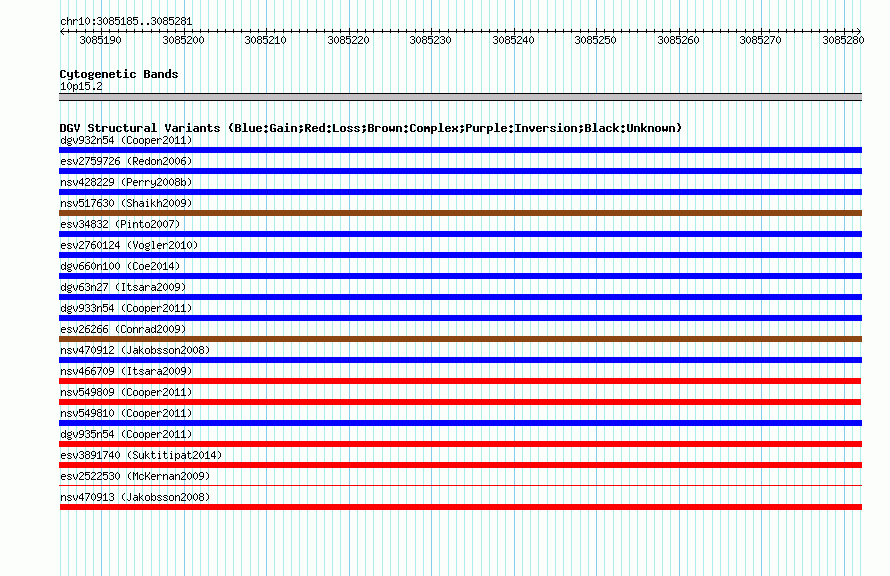Screen dimensions: 890x576
Task: Select the dgv935n54 (Cooper2011) label
Action: 126,434
